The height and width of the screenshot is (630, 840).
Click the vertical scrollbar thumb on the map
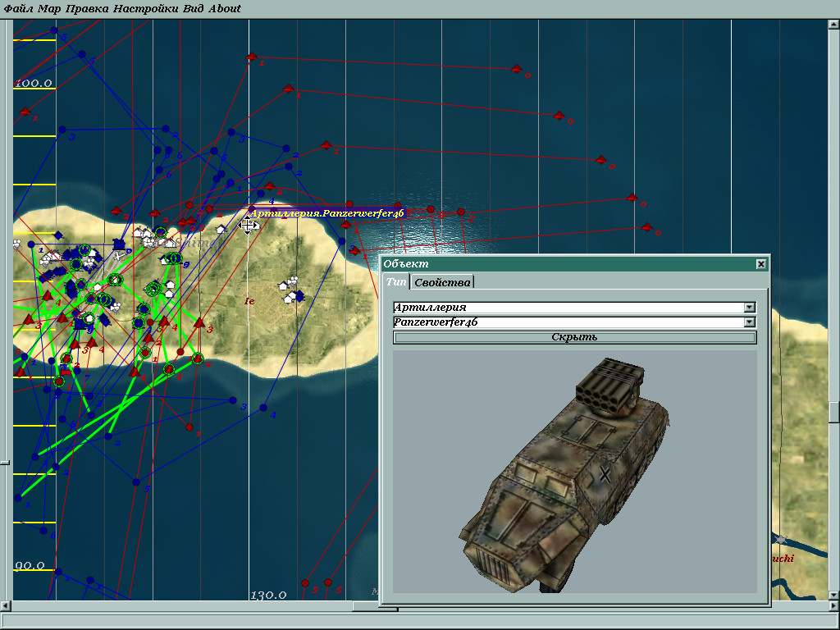[x=833, y=411]
